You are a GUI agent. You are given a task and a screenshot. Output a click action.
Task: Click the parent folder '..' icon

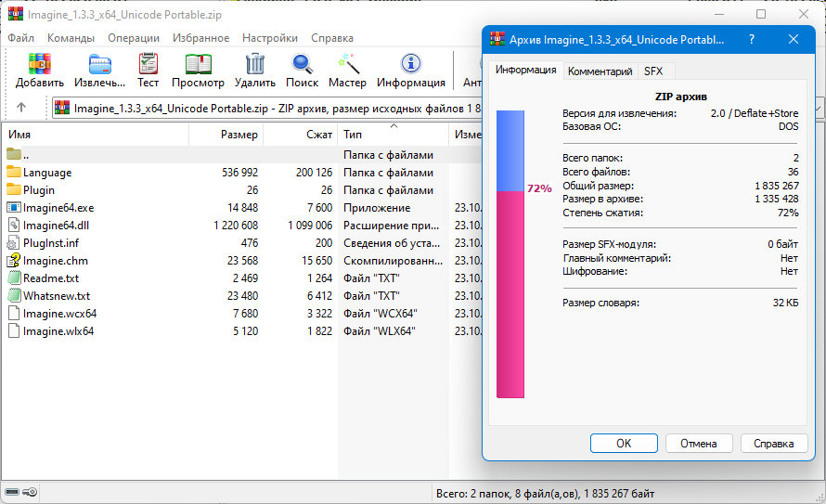14,154
